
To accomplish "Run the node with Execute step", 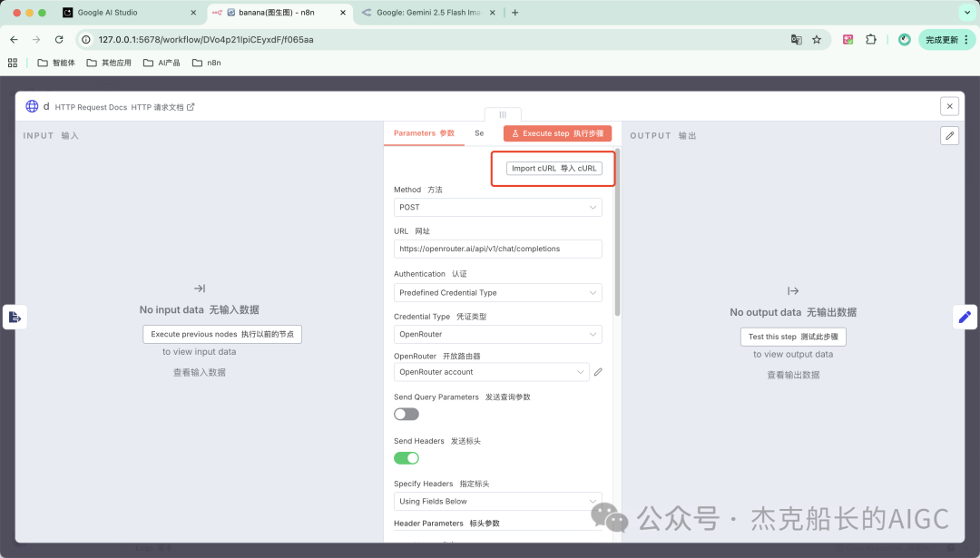I will coord(557,133).
